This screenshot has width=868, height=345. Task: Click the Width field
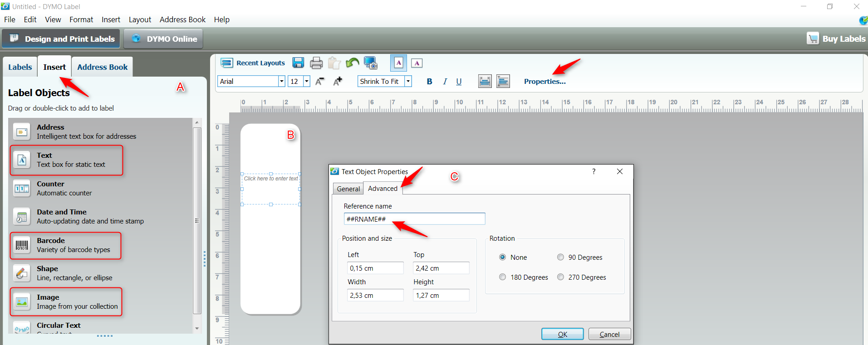tap(375, 295)
